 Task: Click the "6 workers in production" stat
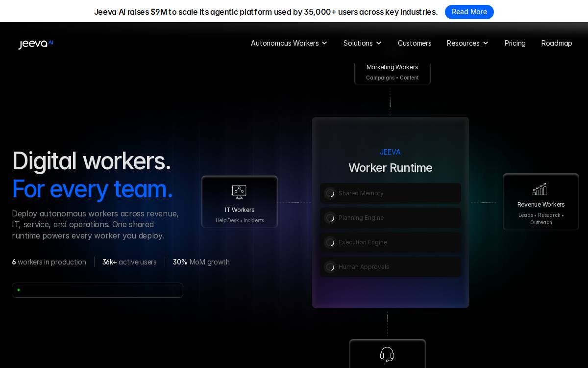click(x=49, y=262)
